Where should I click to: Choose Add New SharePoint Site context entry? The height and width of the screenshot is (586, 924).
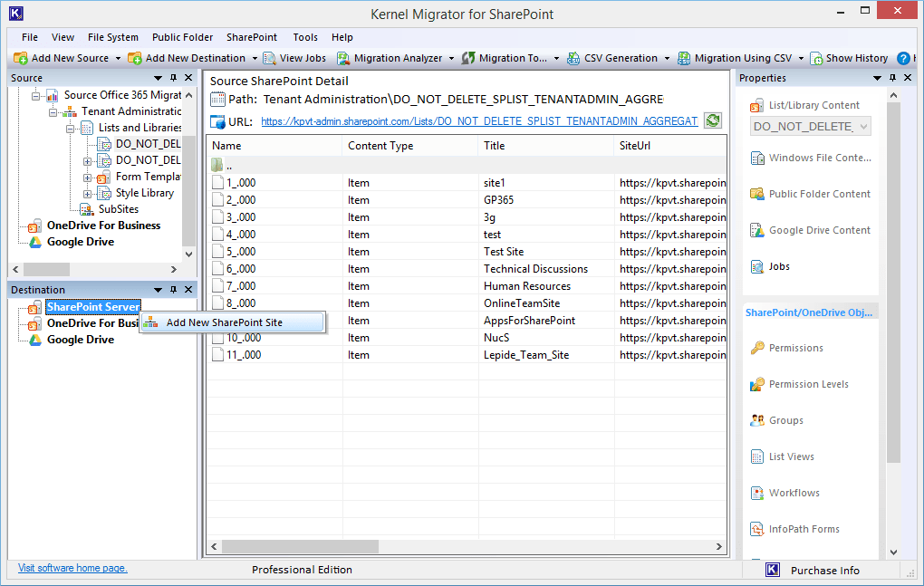[x=232, y=322]
